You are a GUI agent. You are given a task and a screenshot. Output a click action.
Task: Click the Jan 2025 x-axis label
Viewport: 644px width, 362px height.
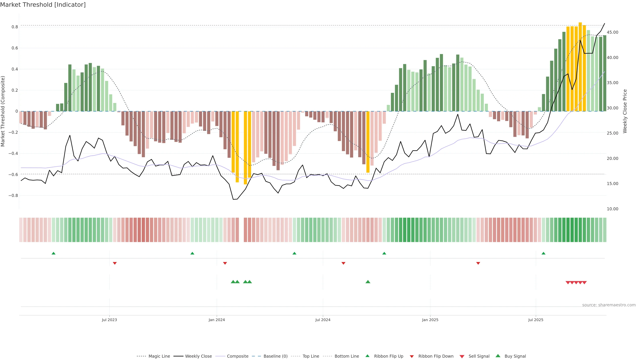tap(430, 320)
